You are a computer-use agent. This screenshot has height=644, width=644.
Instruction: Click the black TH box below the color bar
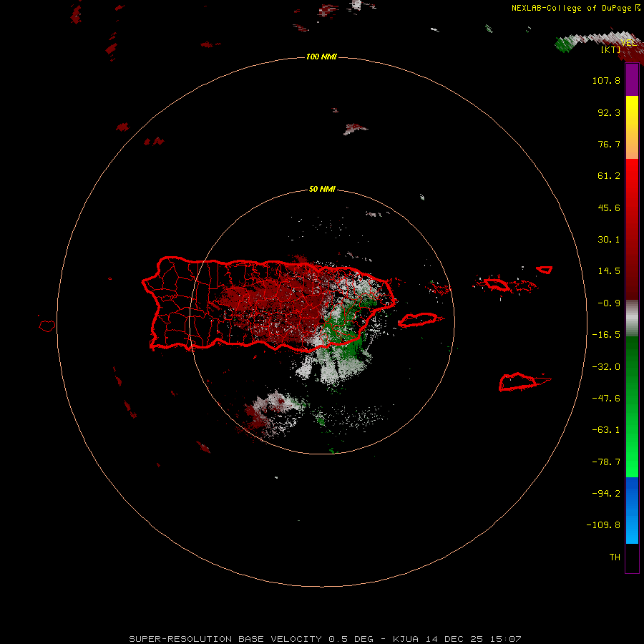(x=632, y=558)
